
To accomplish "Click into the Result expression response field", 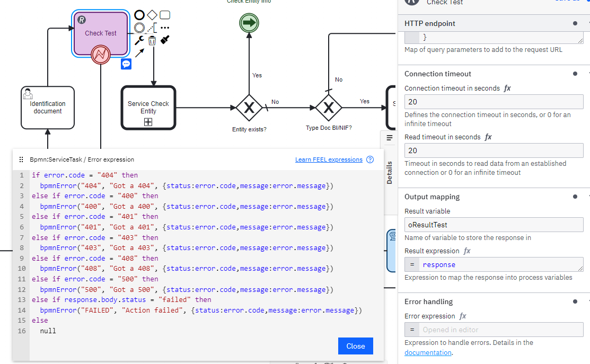I will click(501, 265).
